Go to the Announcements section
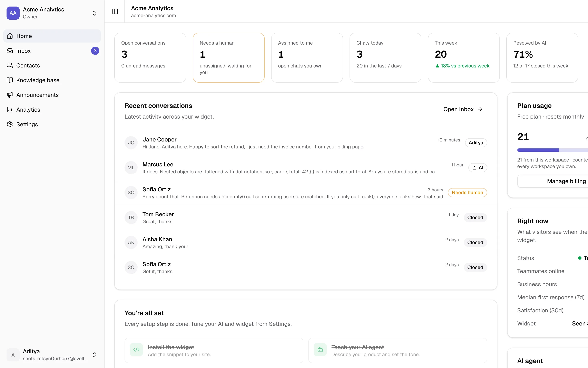Image resolution: width=588 pixels, height=368 pixels. coord(52,95)
